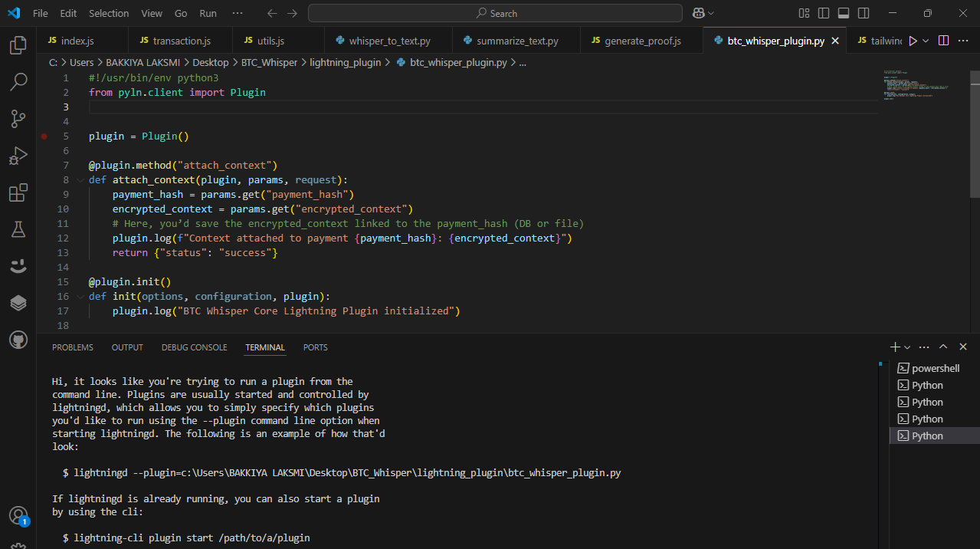The image size is (980, 549).
Task: Open the PROBLEMS panel tab
Action: click(x=73, y=347)
